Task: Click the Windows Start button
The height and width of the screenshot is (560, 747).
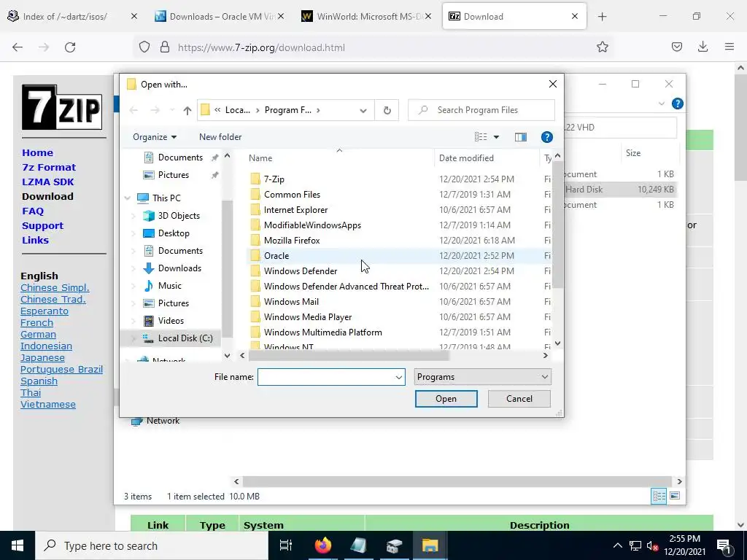Action: (x=18, y=545)
